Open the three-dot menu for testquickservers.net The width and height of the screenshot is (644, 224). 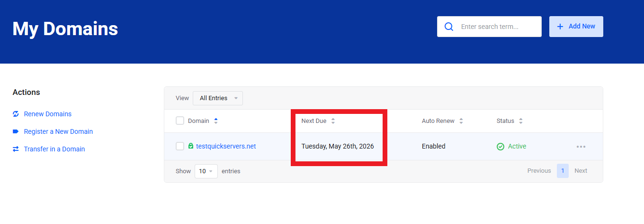tap(581, 147)
